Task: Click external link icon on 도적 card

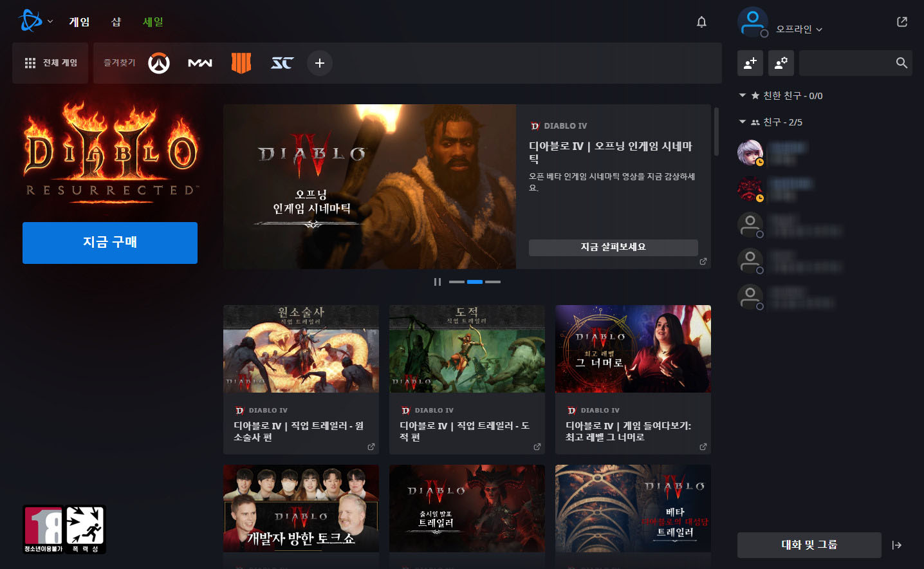Action: tap(537, 447)
